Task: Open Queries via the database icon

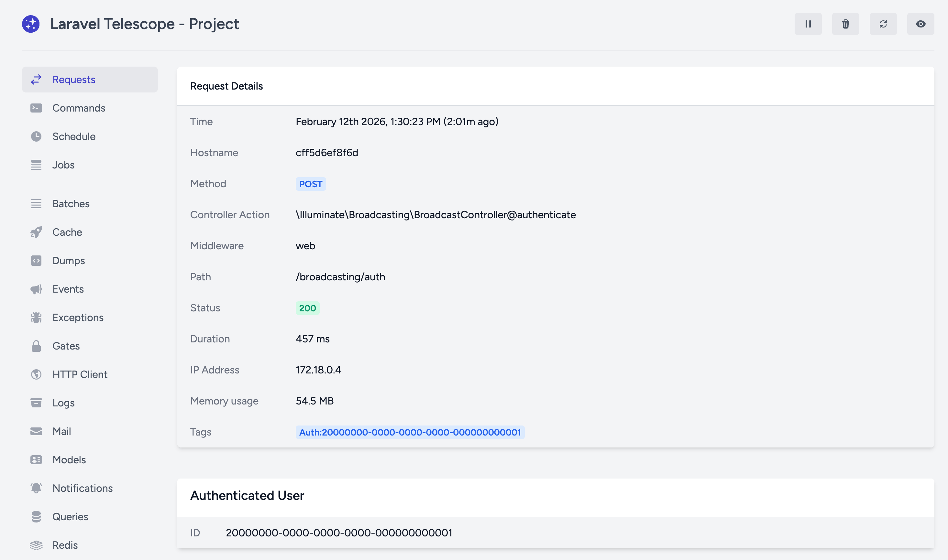Action: (x=36, y=517)
